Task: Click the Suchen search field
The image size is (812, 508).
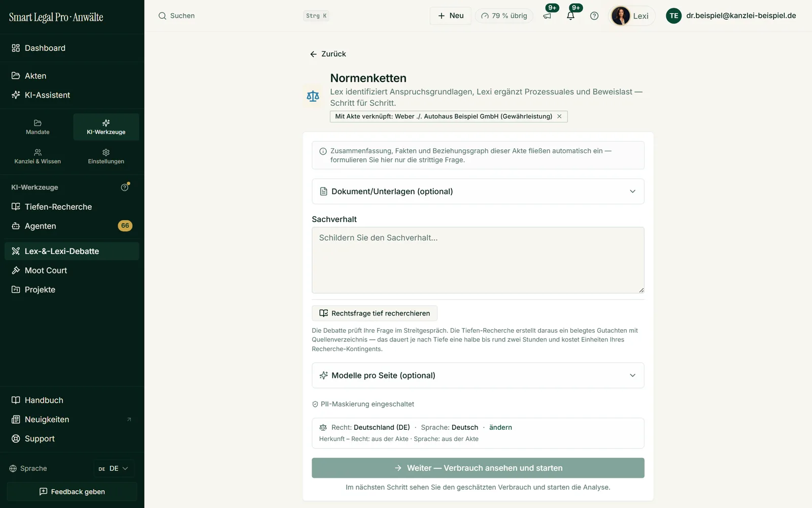Action: [244, 16]
